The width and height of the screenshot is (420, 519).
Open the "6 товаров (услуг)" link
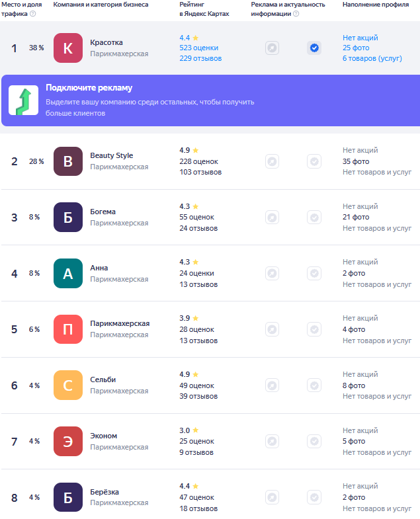tap(372, 58)
